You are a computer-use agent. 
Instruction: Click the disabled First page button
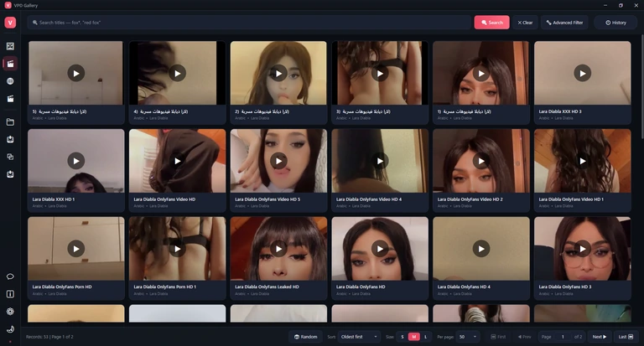[x=498, y=337]
